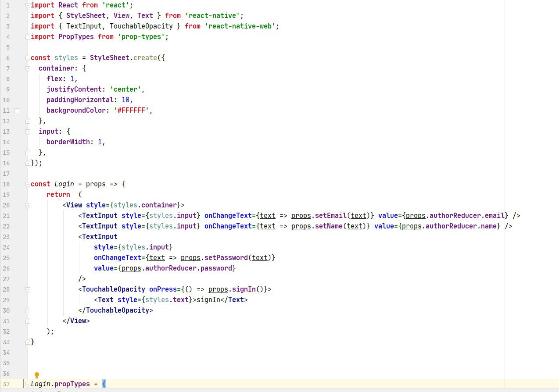This screenshot has height=392, width=559.
Task: Click the fold end marker on line 12
Action: coord(28,121)
